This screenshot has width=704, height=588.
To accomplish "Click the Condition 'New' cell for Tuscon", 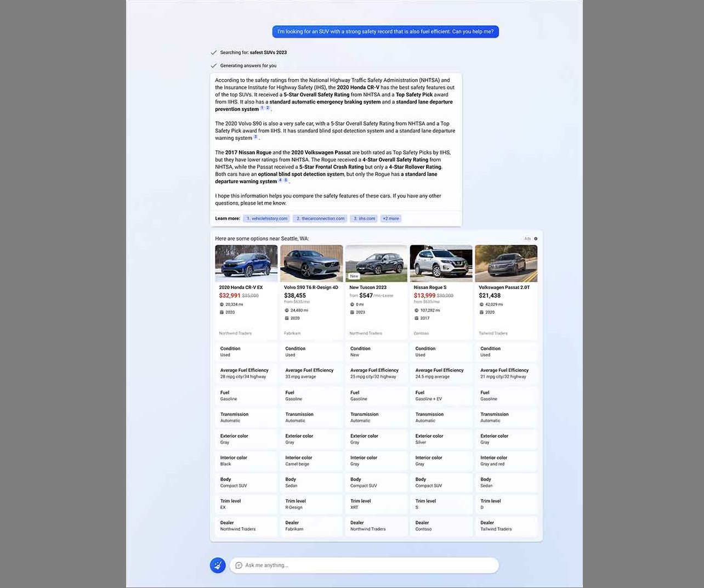I will pos(377,352).
